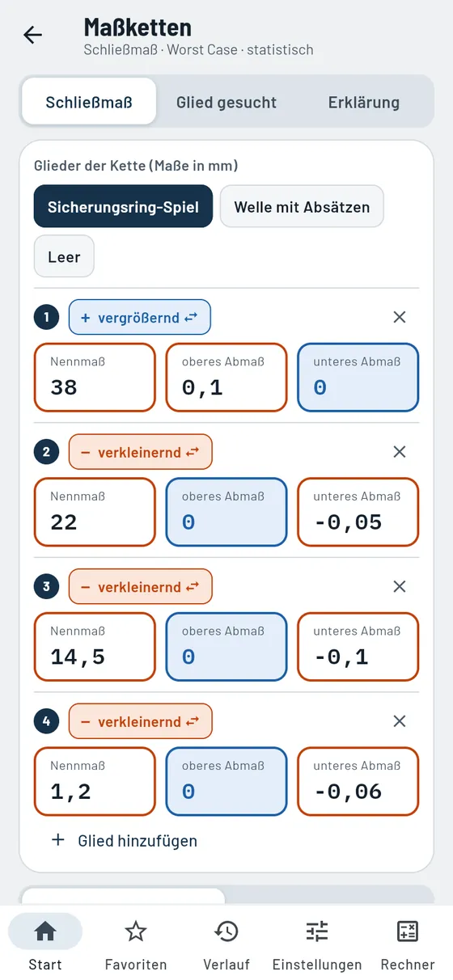Remove chain link 4 with X
The image size is (453, 980).
coord(400,721)
